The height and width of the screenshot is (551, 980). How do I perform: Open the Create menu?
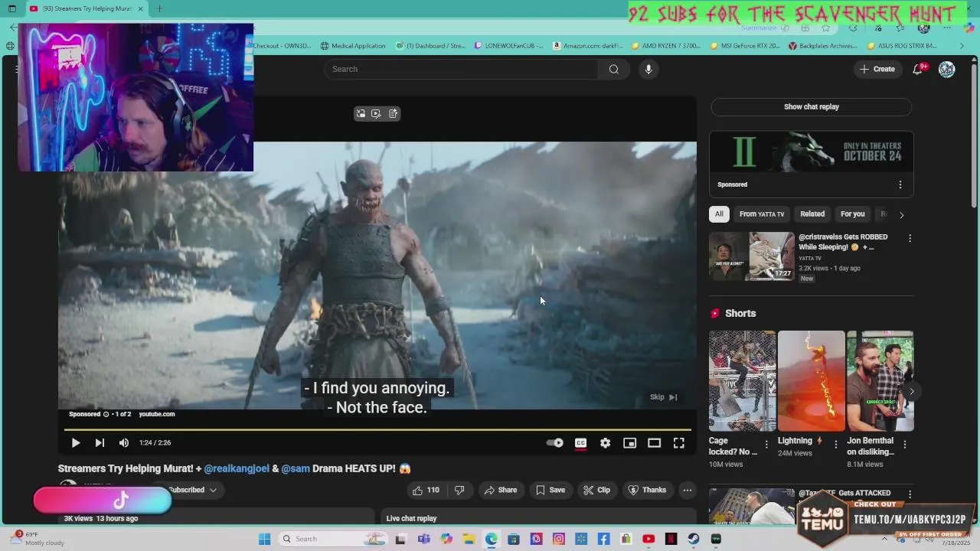pos(877,69)
